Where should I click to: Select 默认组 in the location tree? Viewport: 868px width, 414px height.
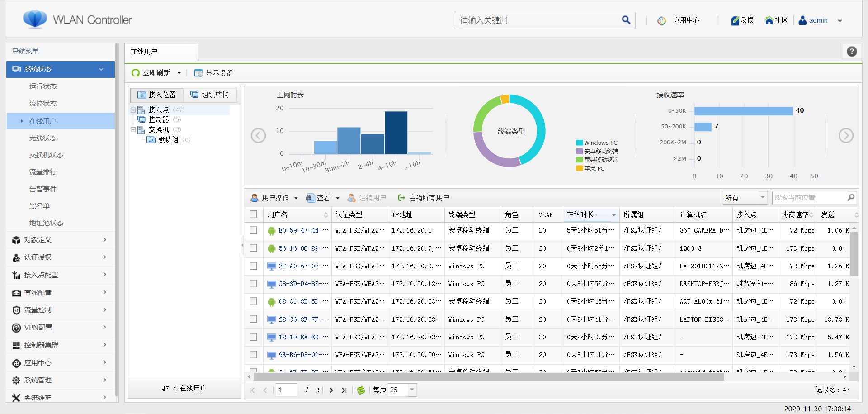click(168, 140)
